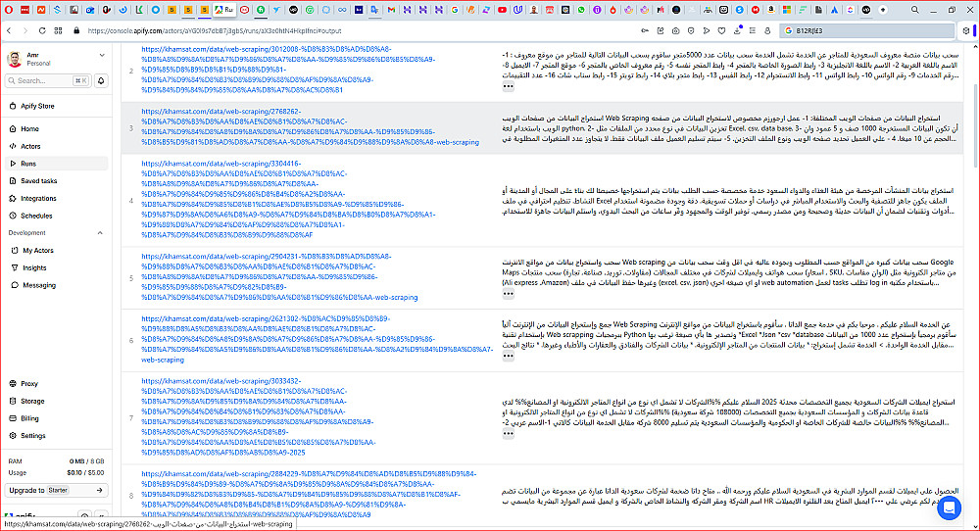This screenshot has height=531, width=980.
Task: Reload the current page
Action: coord(42,30)
